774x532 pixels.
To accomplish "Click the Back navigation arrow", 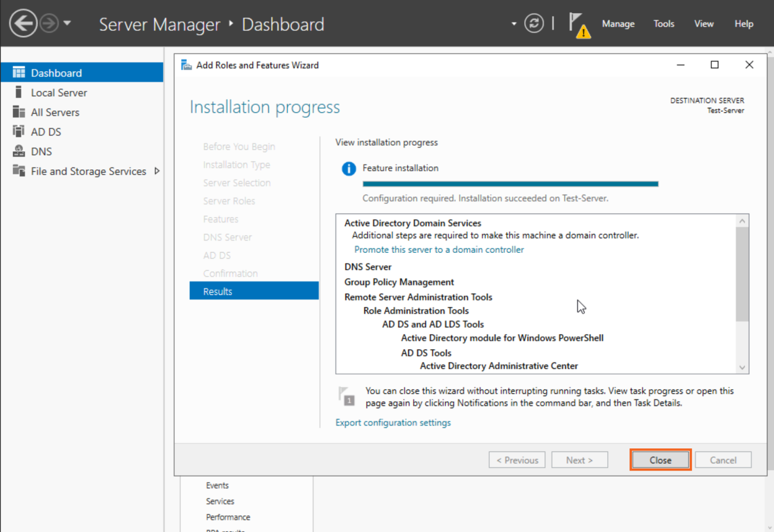I will tap(23, 23).
